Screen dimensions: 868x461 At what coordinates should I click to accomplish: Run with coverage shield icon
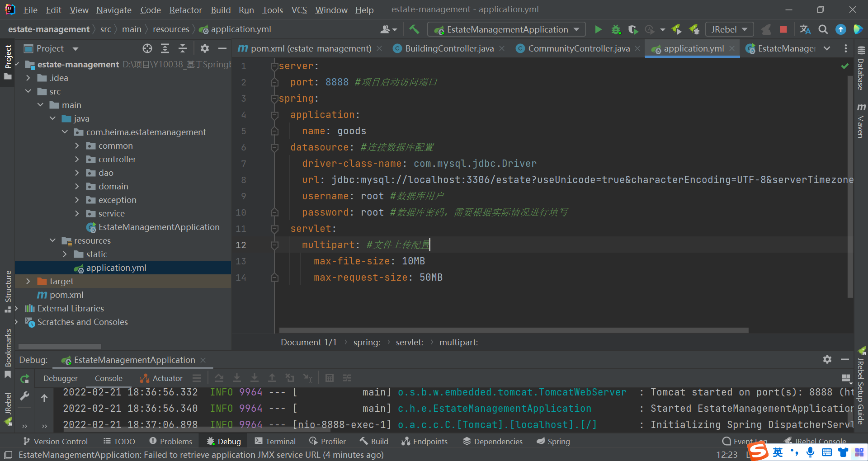point(633,29)
